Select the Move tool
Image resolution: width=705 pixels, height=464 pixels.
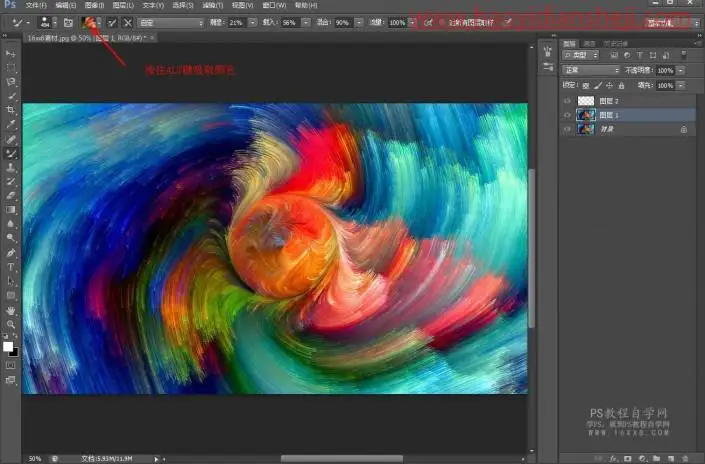point(10,54)
